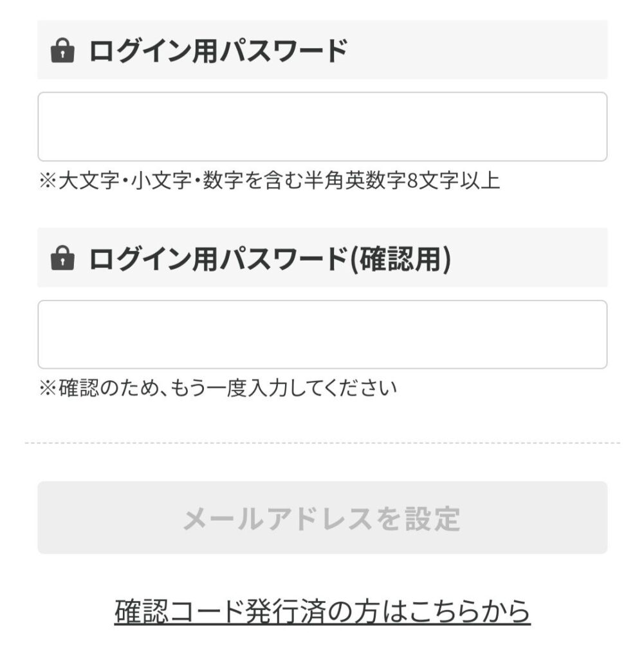Click the ログイン用パスワード(確認用) heading text
This screenshot has height=659, width=644.
click(269, 258)
